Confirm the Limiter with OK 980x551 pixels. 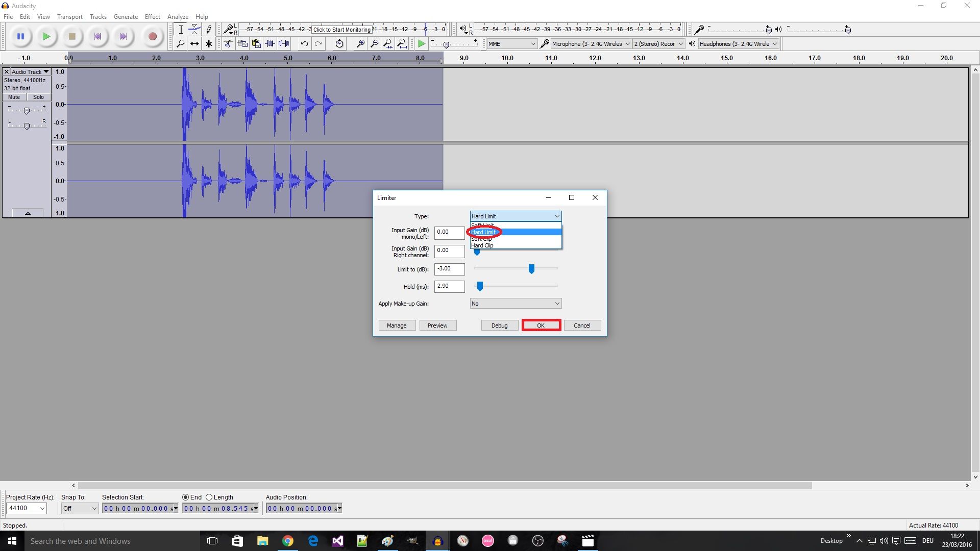541,325
